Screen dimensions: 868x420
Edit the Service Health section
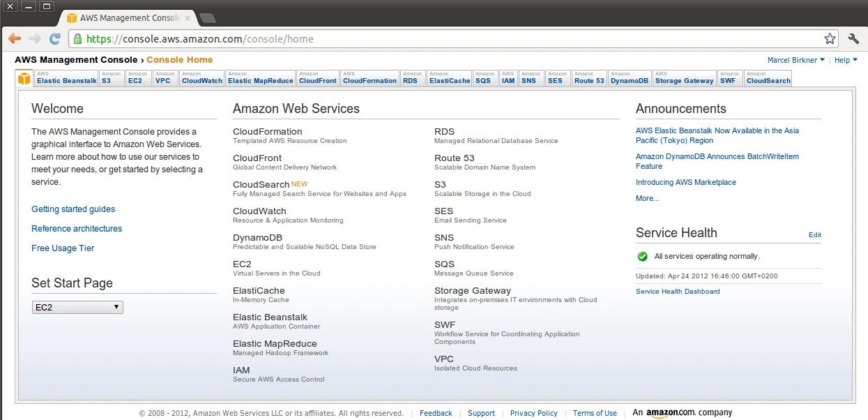tap(815, 235)
